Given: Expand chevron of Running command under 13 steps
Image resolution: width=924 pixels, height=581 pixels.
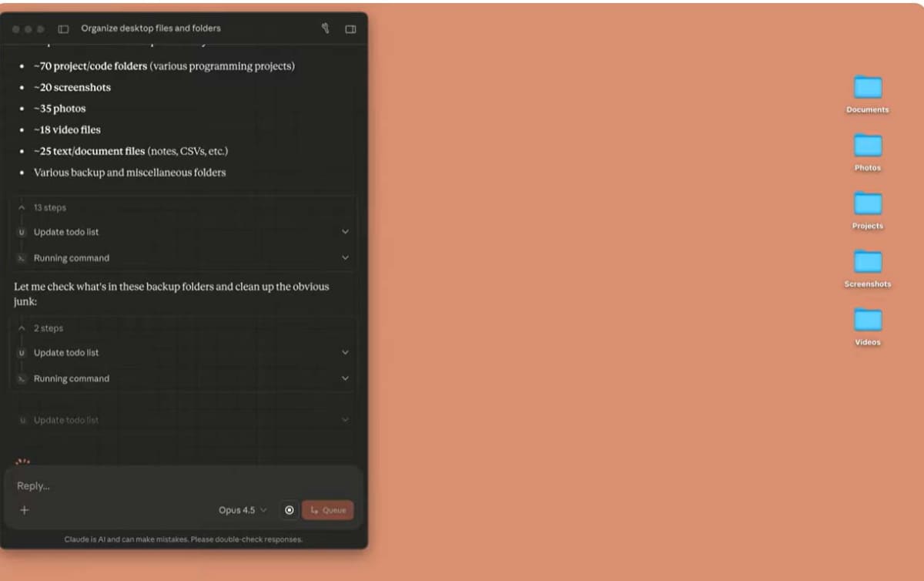Looking at the screenshot, I should (x=345, y=258).
